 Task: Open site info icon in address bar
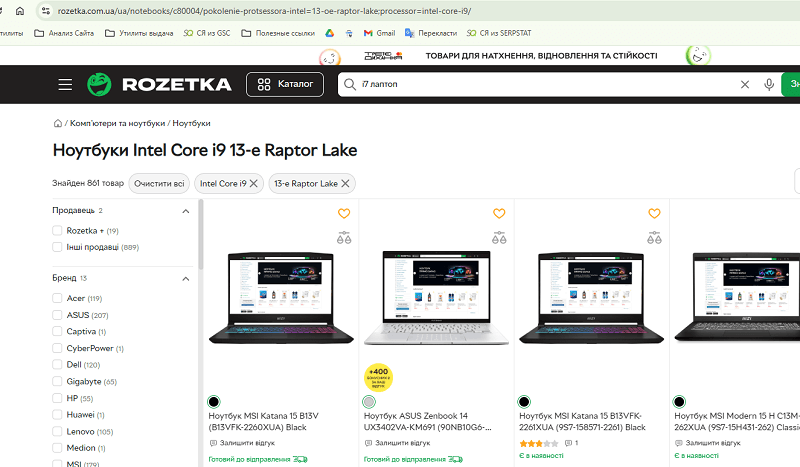pyautogui.click(x=45, y=11)
